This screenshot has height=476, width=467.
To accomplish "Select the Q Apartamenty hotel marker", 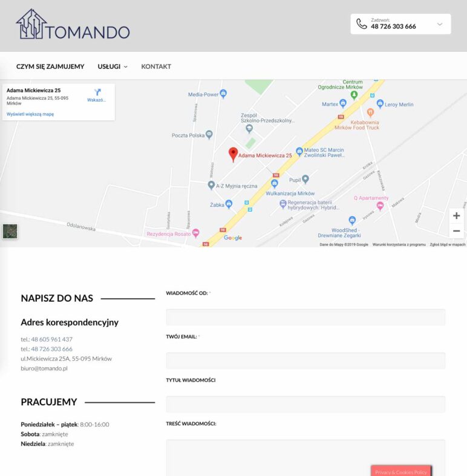I will pos(380,206).
